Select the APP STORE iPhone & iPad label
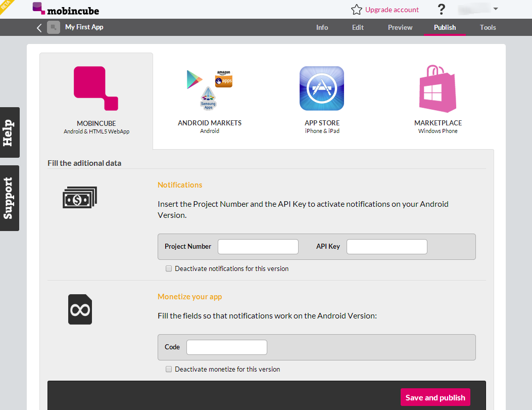532x410 pixels. 322,126
